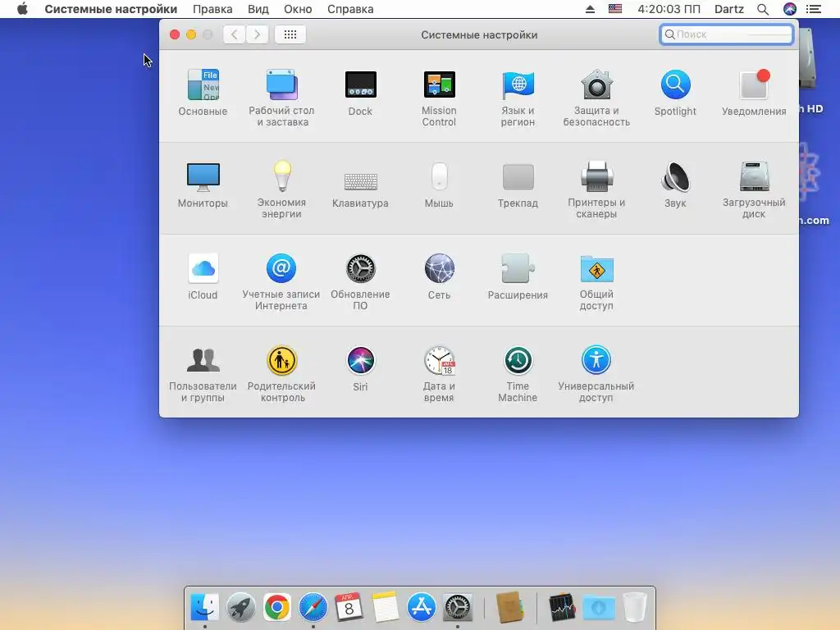Open the Правка menu
Viewport: 840px width, 630px height.
[x=212, y=9]
